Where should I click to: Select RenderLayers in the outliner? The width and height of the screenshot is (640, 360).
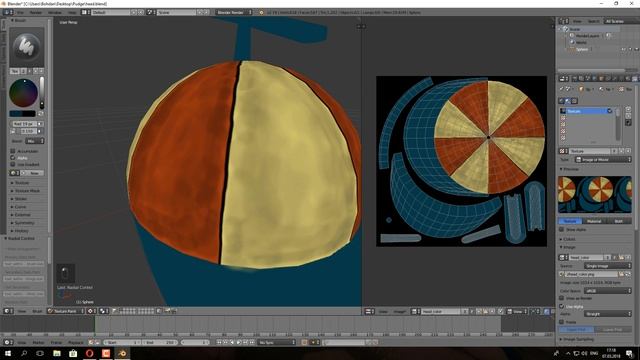pyautogui.click(x=587, y=36)
